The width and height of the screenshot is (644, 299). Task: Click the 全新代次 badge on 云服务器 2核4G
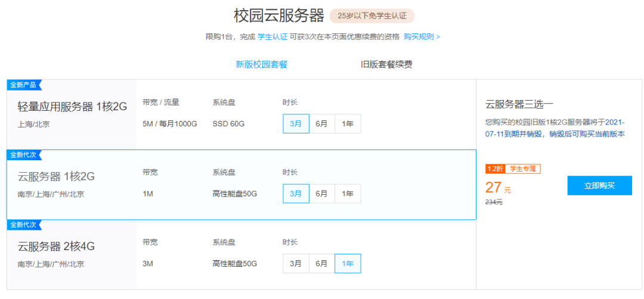(24, 225)
